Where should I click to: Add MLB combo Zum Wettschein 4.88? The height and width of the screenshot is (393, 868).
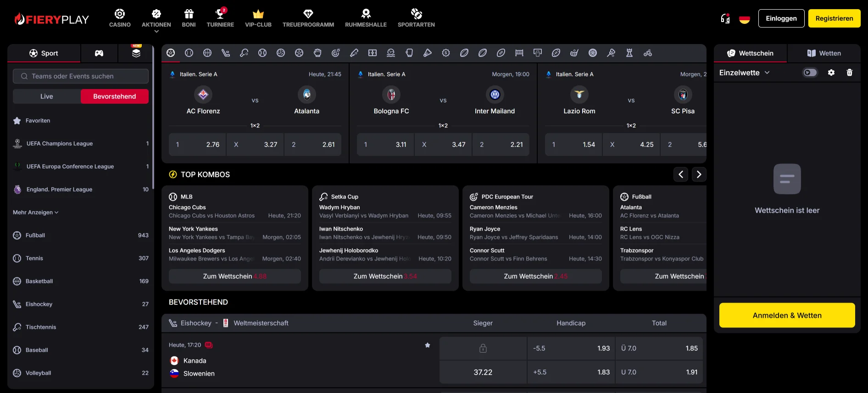point(235,276)
